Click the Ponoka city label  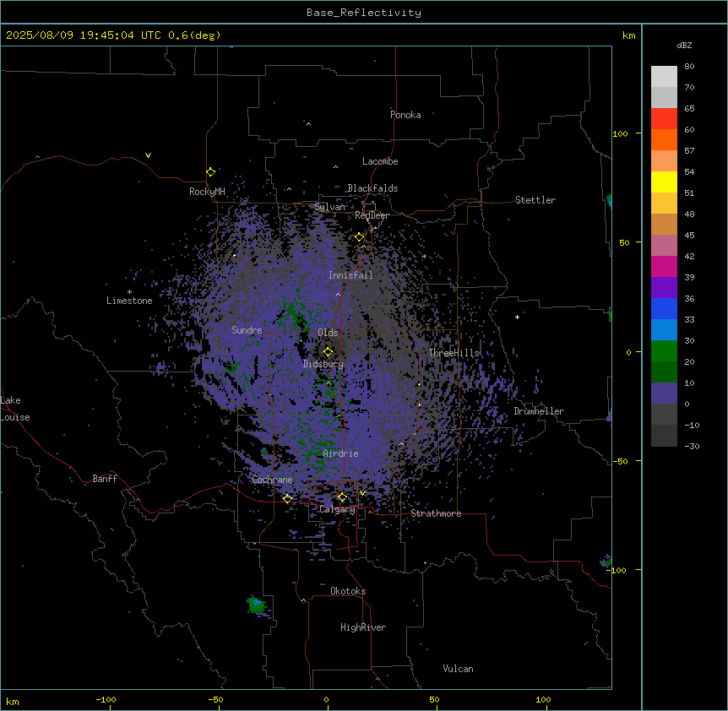pos(405,115)
